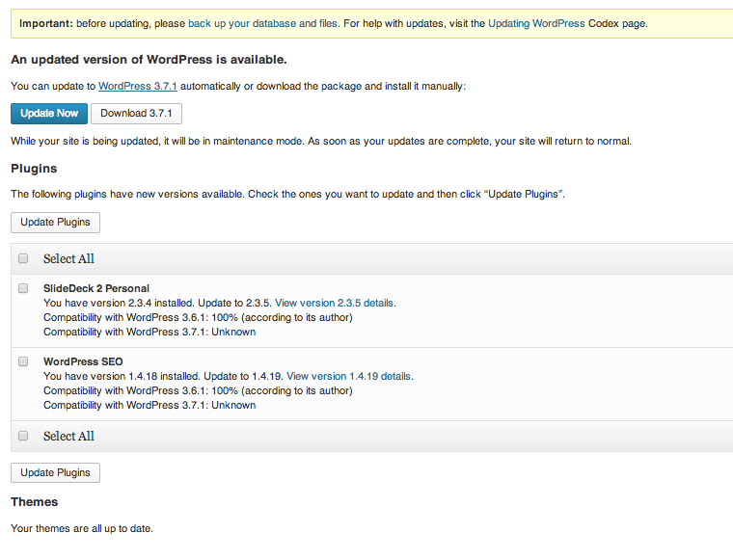Click the 'WordPress SEO' plugin name
Viewport: 733px width, 560px height.
pos(83,362)
